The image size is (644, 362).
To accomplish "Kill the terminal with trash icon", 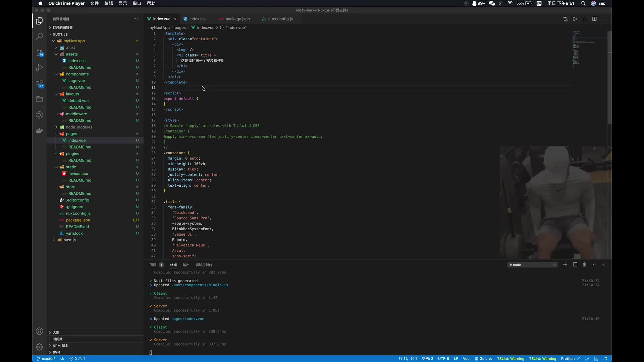I will [x=585, y=264].
